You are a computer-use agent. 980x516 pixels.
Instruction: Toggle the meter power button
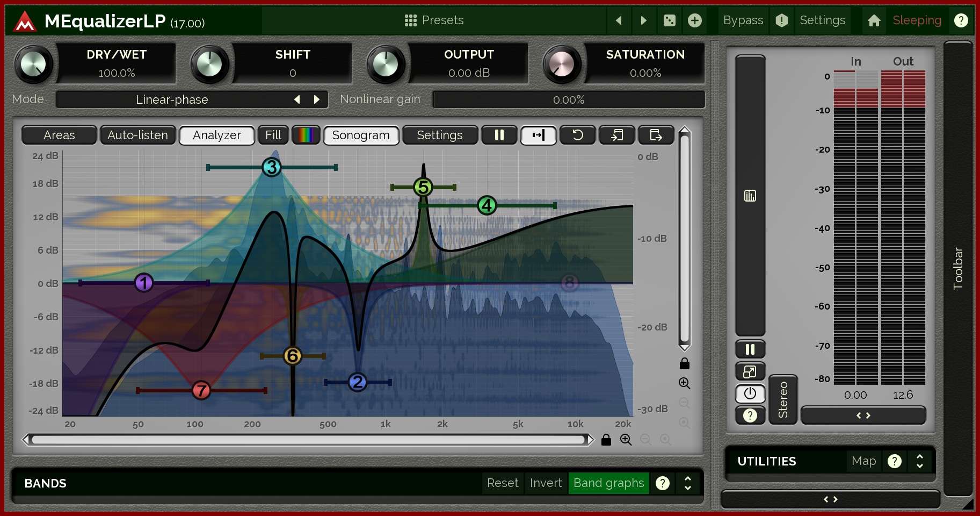pyautogui.click(x=750, y=393)
